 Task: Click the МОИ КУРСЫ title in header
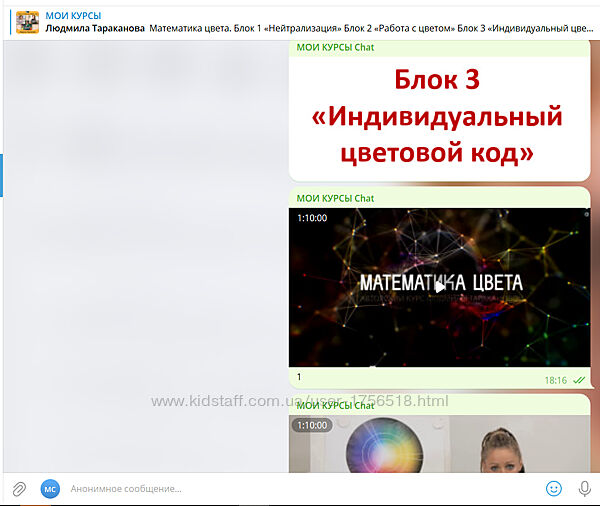pyautogui.click(x=73, y=15)
